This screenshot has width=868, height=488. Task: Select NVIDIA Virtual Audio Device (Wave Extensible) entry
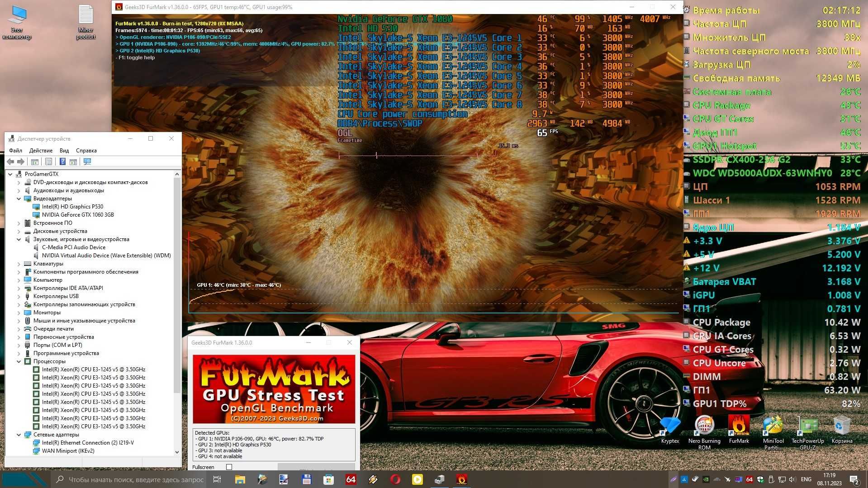click(106, 256)
